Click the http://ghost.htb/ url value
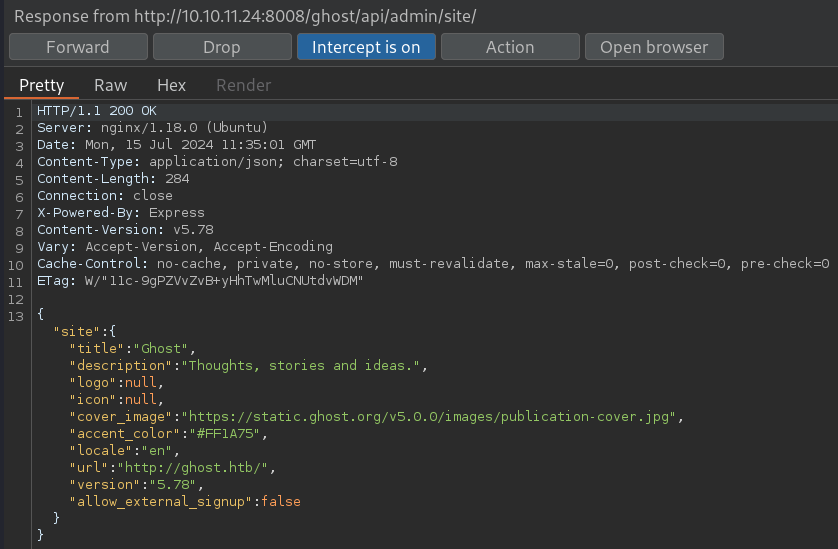Viewport: 838px width, 549px height. point(192,468)
